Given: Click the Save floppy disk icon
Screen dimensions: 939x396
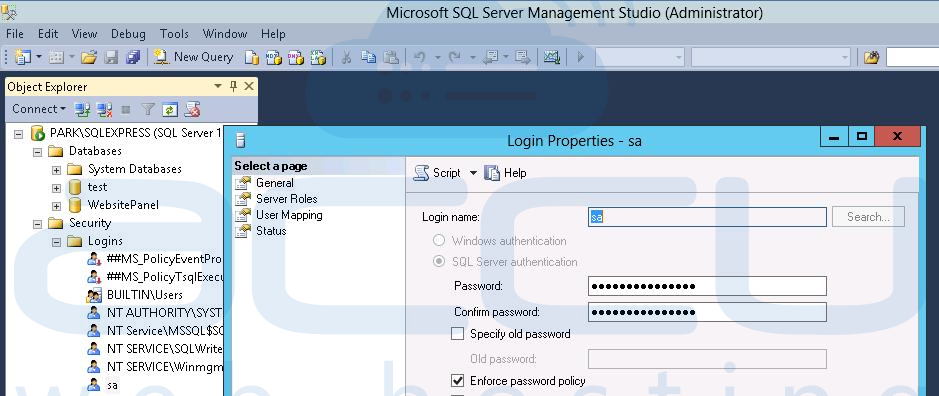Looking at the screenshot, I should pyautogui.click(x=111, y=58).
